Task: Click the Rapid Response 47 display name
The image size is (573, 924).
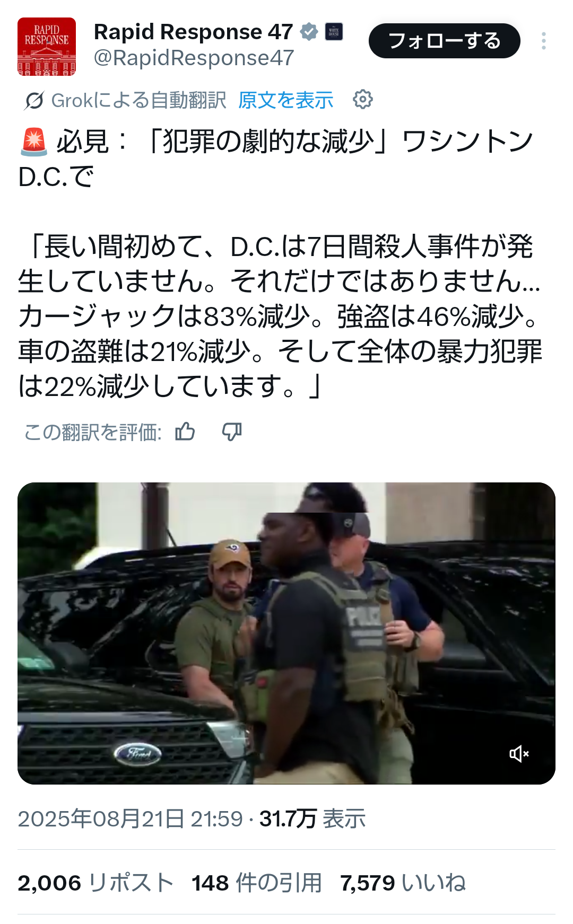Action: click(194, 32)
